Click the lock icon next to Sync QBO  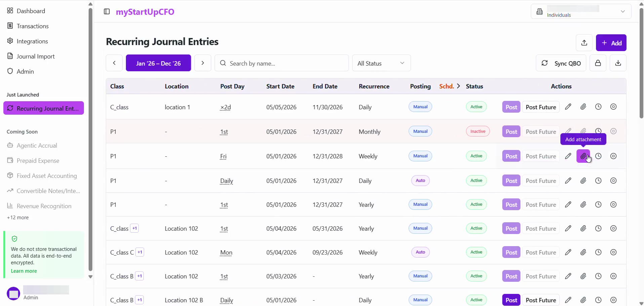(x=598, y=63)
